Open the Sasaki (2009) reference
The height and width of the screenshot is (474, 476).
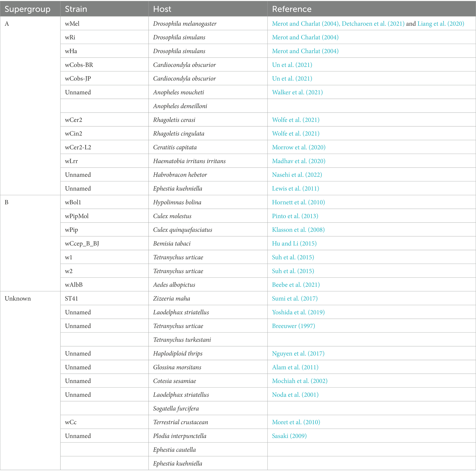(289, 436)
